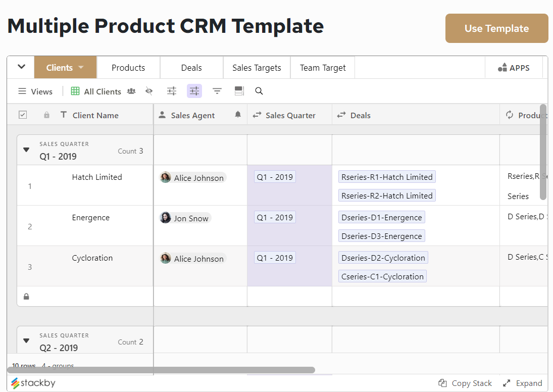Open the search in the toolbar
This screenshot has height=392, width=553.
pyautogui.click(x=259, y=91)
